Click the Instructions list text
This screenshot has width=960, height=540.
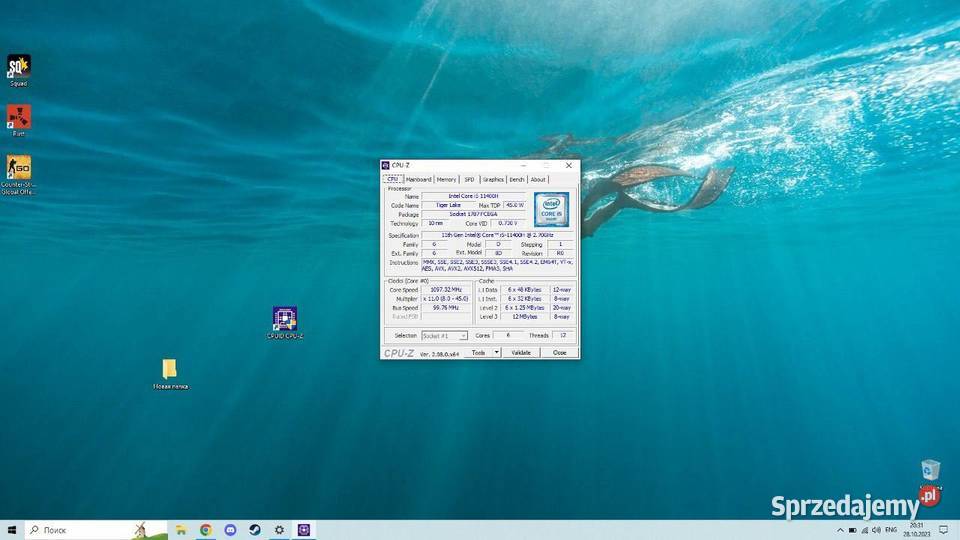[497, 265]
